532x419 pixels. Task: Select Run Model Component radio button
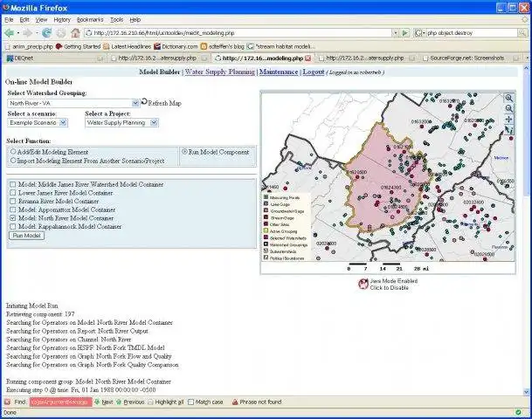(x=185, y=152)
